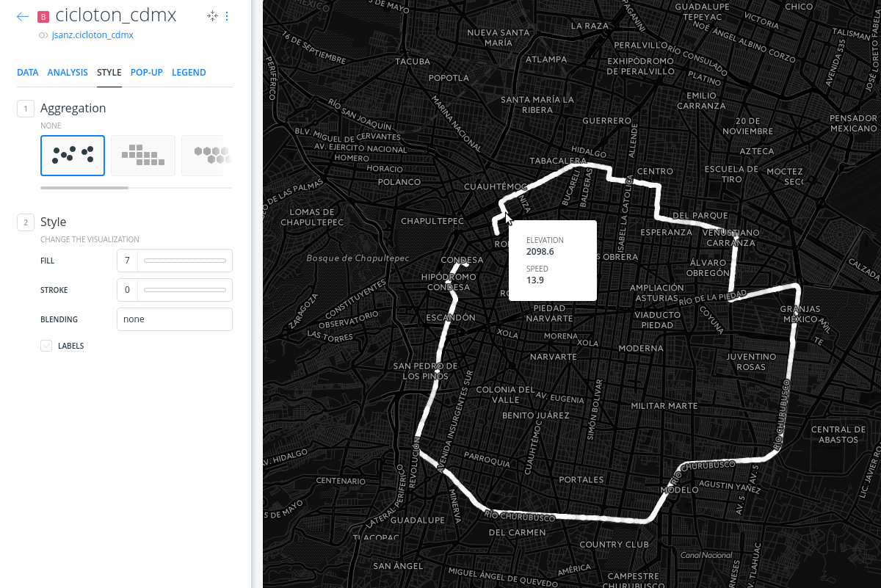Click the CHAPULTEPEC map label

432,220
